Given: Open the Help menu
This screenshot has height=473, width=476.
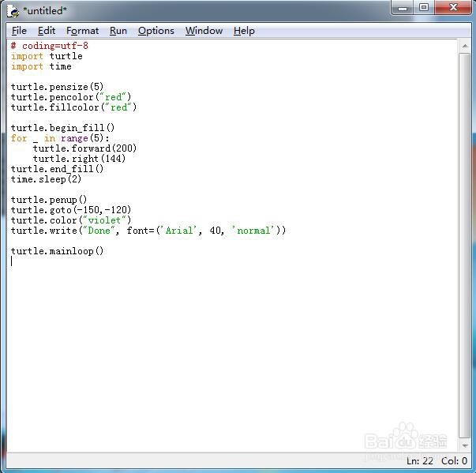Looking at the screenshot, I should [x=244, y=31].
